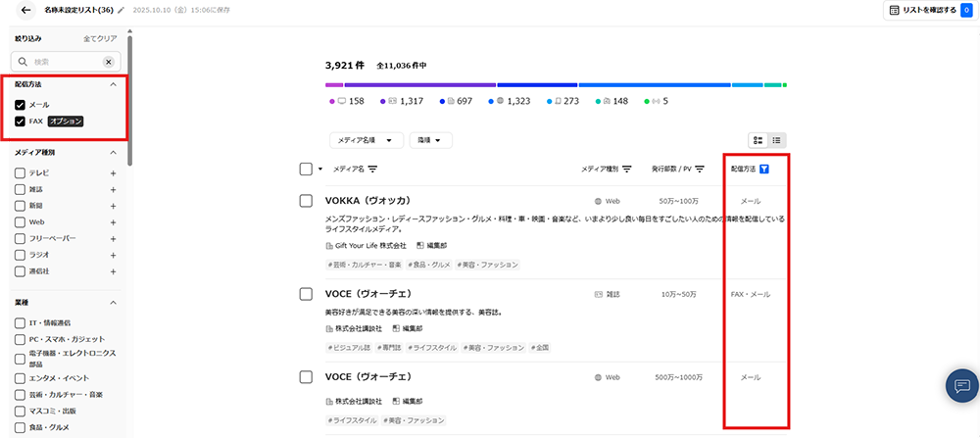Click the メディア名 column sort icon
980x438 pixels.
click(x=372, y=170)
